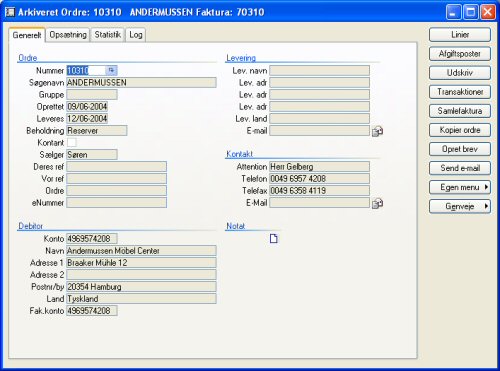Click the Attention field Herr Gelberg
This screenshot has height=371, width=500.
point(319,166)
